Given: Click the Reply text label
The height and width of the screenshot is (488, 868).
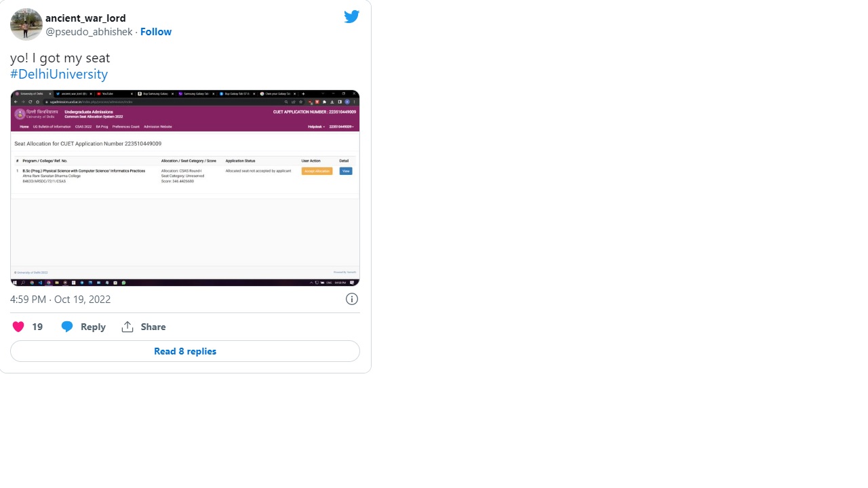Looking at the screenshot, I should click(x=93, y=327).
